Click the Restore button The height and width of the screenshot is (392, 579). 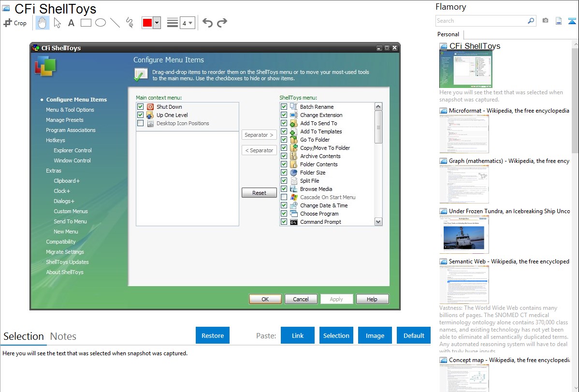(213, 335)
